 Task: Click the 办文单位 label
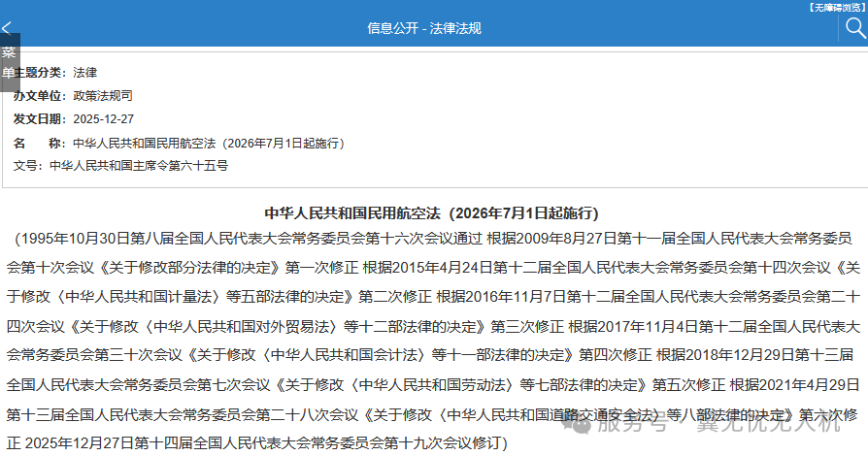click(40, 96)
